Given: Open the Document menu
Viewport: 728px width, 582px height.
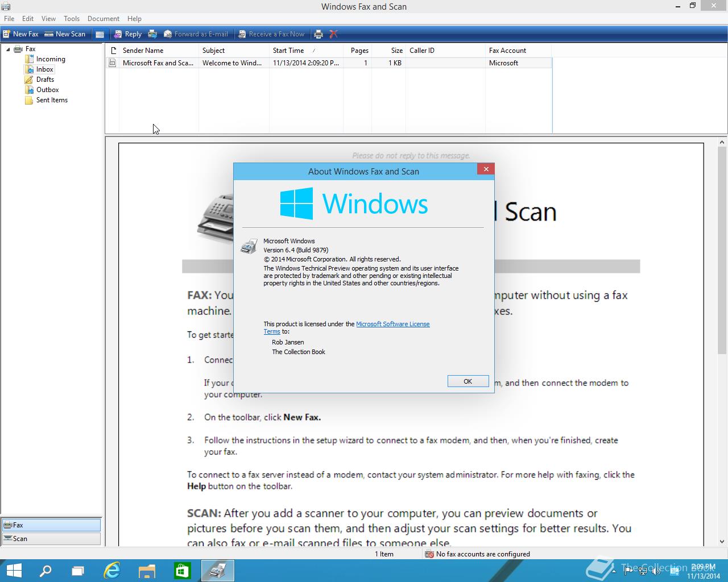Looking at the screenshot, I should (104, 19).
